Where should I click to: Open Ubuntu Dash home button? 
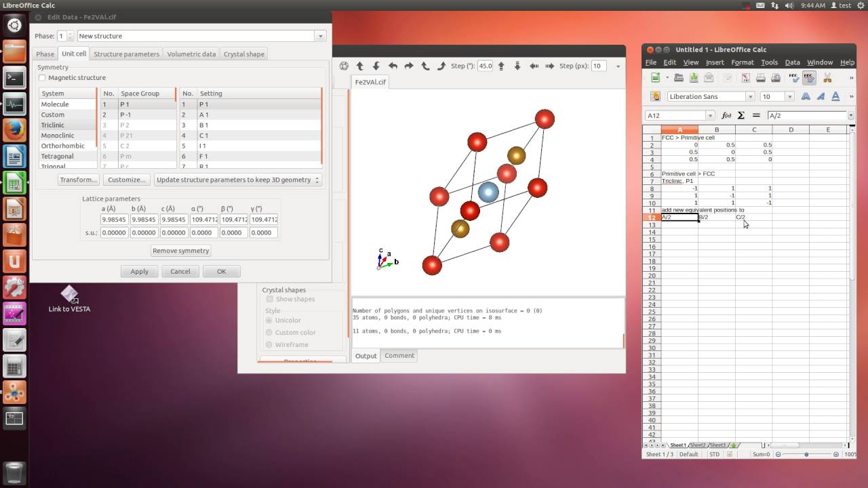(14, 26)
